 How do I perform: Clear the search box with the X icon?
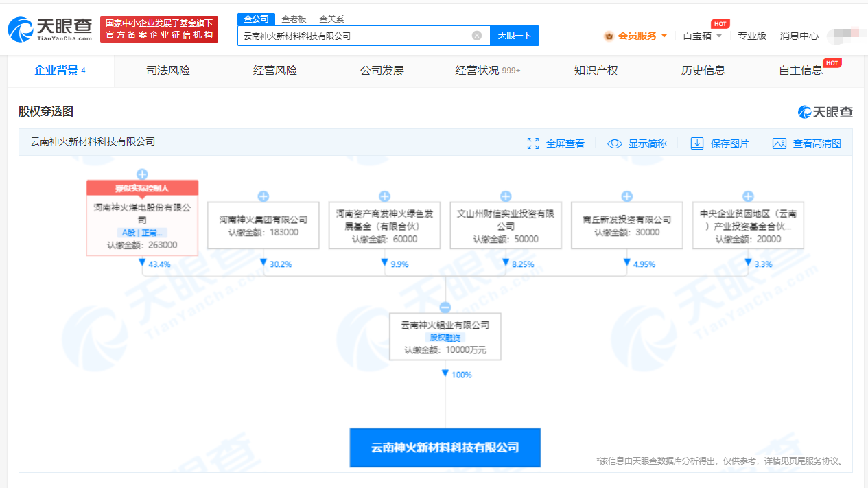(477, 36)
